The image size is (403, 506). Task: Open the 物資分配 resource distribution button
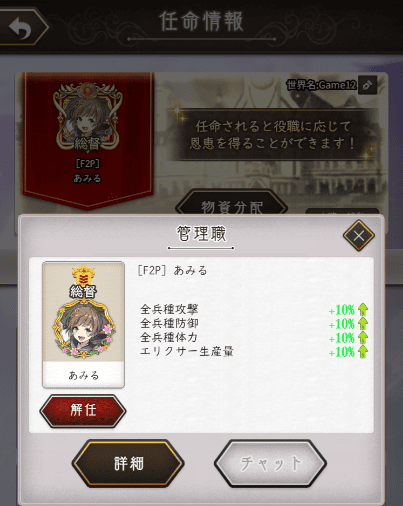click(x=232, y=204)
